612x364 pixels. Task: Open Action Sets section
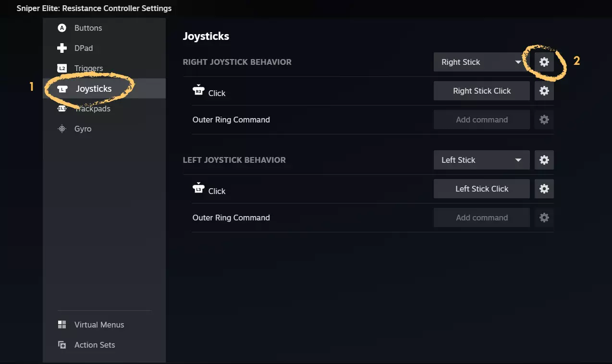pyautogui.click(x=95, y=345)
